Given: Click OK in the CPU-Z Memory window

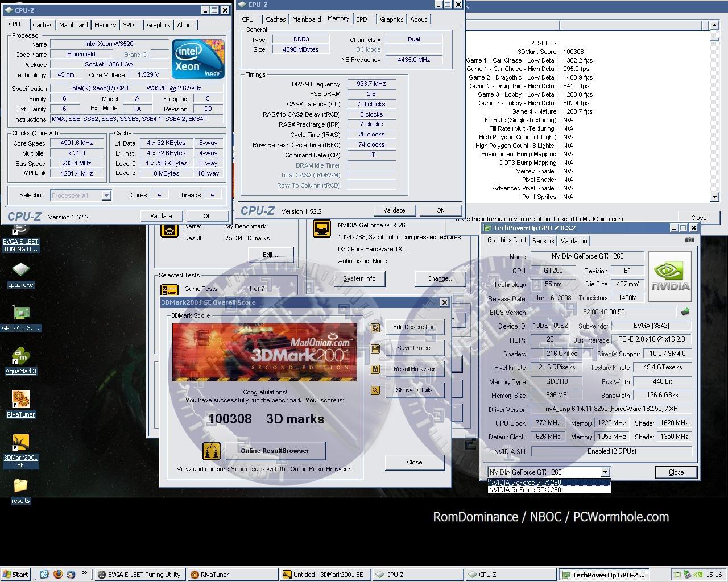Looking at the screenshot, I should 440,210.
